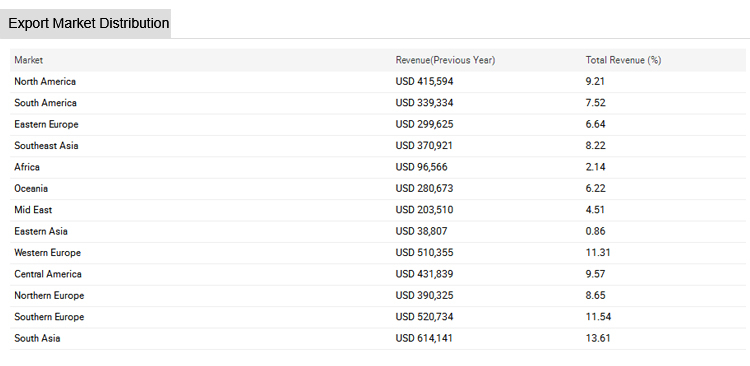Screen dimensions: 750x366
Task: Click revenue value USD 203,510
Action: pyautogui.click(x=424, y=210)
